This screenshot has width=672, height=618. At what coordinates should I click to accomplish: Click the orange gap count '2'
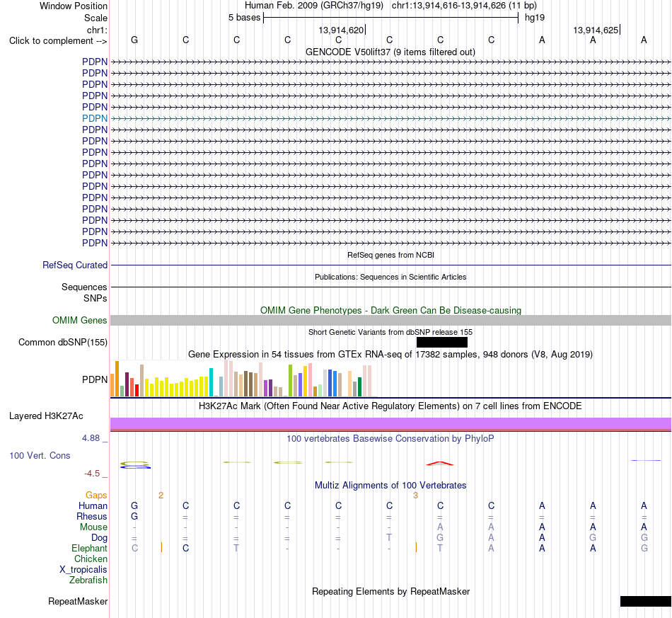pyautogui.click(x=161, y=496)
